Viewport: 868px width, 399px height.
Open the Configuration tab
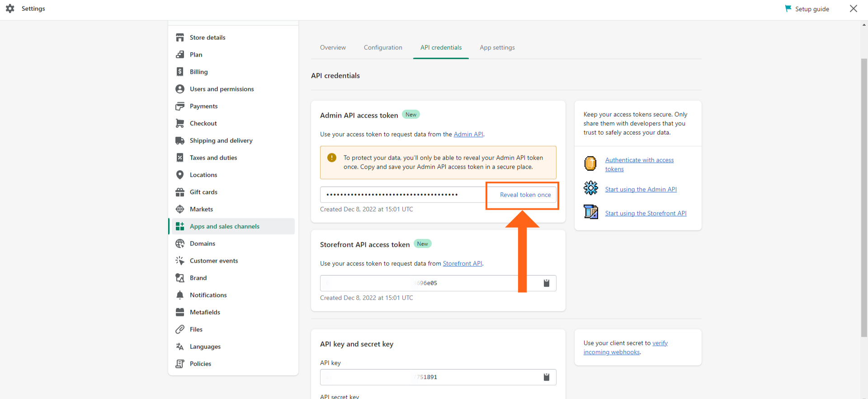383,47
